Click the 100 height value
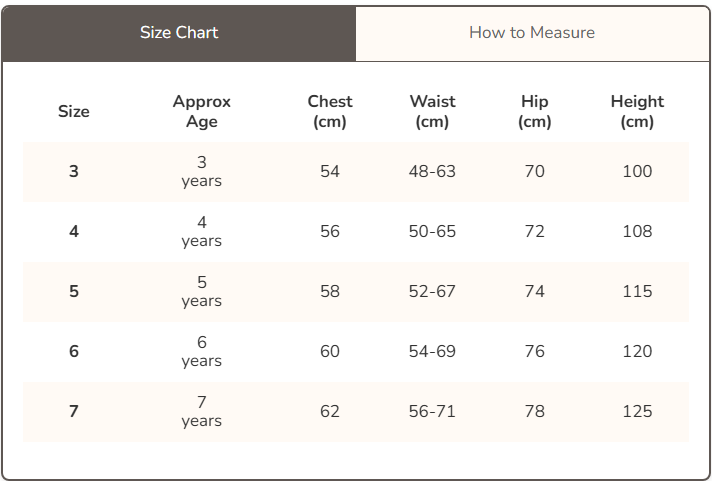Screen dimensions: 712x481 pos(637,172)
